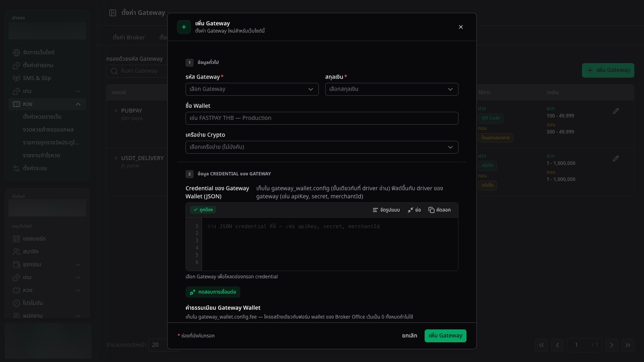644x362 pixels.
Task: Expand the lower เกม menu chevron
Action: pyautogui.click(x=78, y=278)
